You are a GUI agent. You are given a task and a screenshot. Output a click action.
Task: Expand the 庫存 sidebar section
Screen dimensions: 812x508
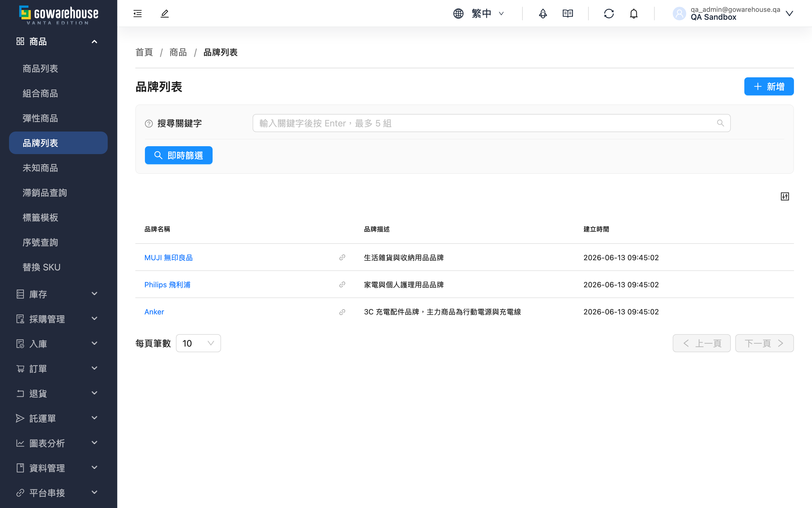(58, 294)
